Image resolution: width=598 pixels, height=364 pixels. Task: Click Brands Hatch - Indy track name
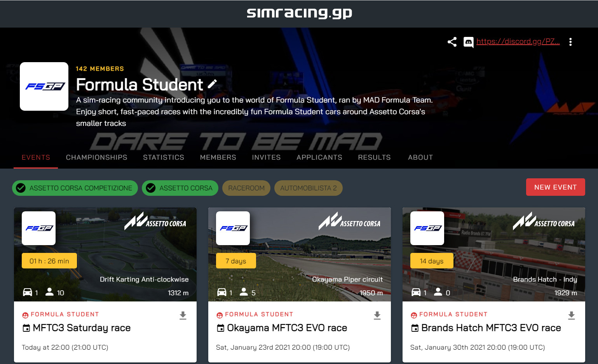tap(545, 279)
